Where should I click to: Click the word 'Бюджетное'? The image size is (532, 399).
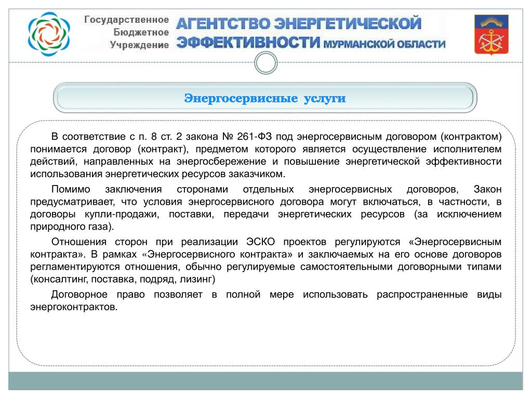pos(141,32)
